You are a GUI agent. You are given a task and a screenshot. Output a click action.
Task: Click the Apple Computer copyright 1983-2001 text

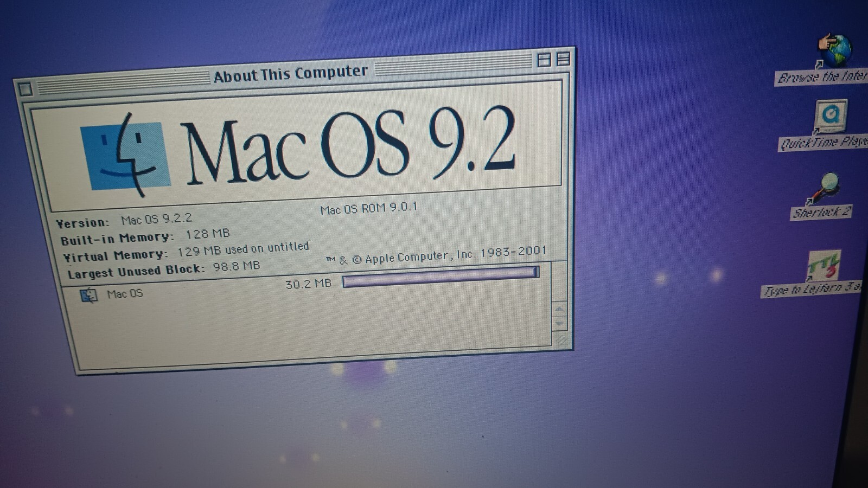(436, 255)
